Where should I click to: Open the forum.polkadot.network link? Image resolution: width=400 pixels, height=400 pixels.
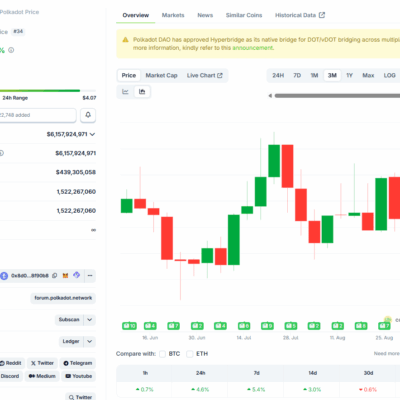coord(63,298)
